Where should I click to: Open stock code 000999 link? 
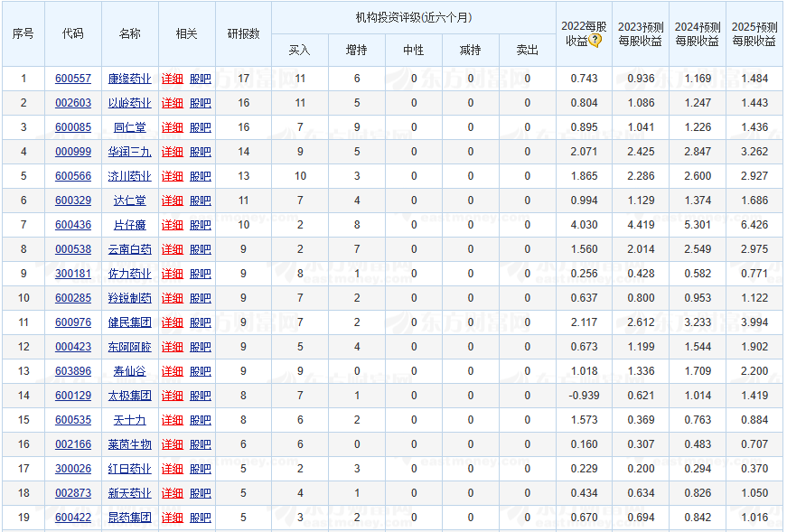[73, 152]
